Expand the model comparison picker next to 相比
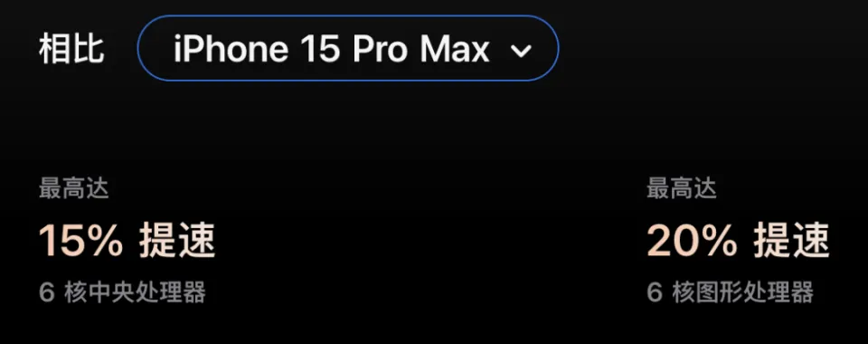The width and height of the screenshot is (868, 344). tap(348, 48)
